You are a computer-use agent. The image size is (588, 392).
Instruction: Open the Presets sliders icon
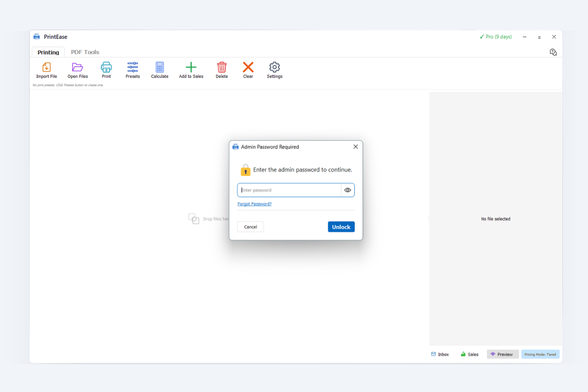pyautogui.click(x=132, y=68)
